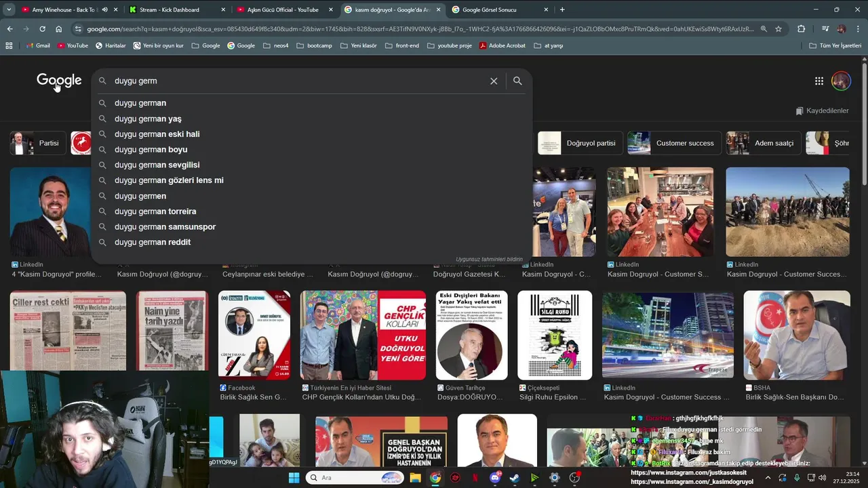Open the Adobe Acrobat bookmark

tap(502, 45)
